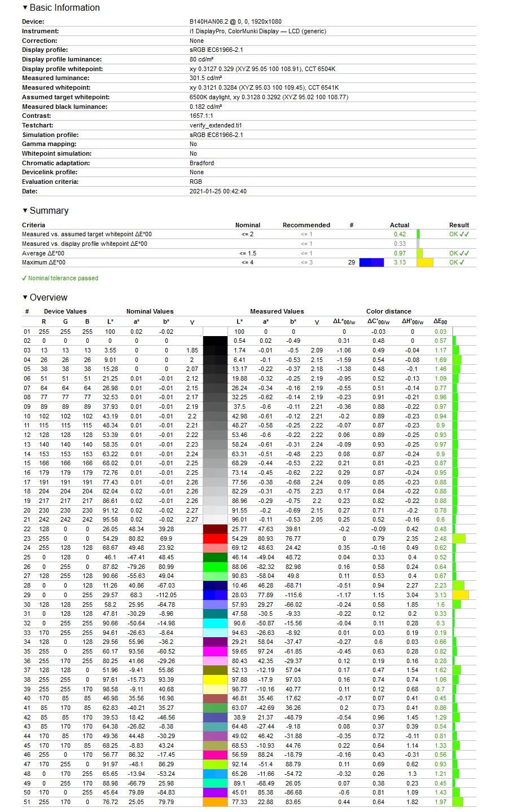Collapse the Basic Information section
The width and height of the screenshot is (508, 812).
(25, 8)
